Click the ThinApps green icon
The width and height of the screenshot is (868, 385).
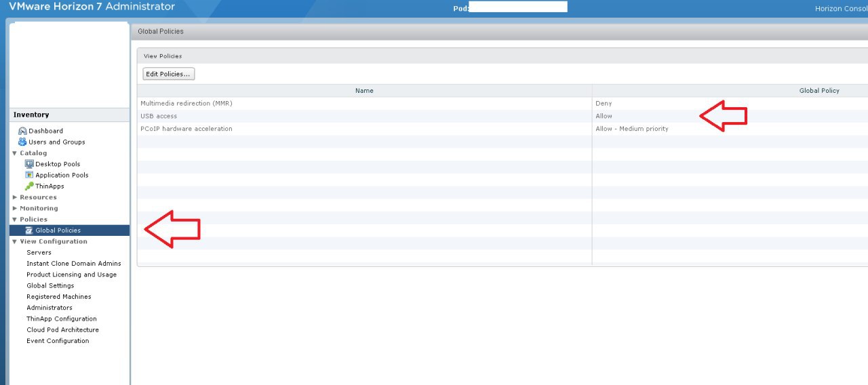click(29, 186)
